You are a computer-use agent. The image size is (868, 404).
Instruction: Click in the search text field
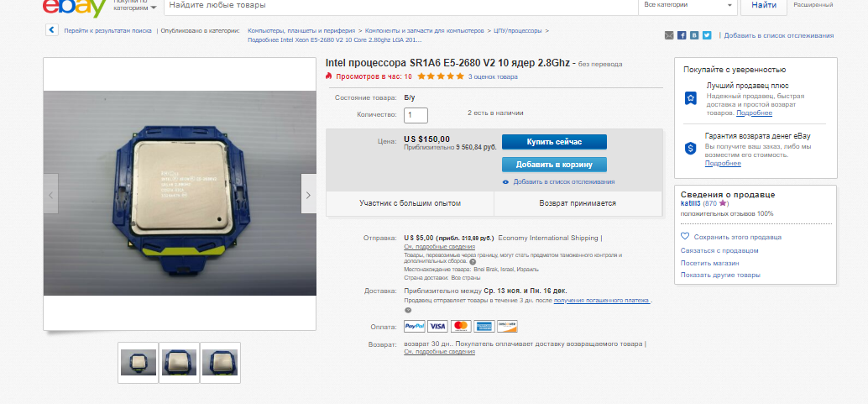point(400,6)
